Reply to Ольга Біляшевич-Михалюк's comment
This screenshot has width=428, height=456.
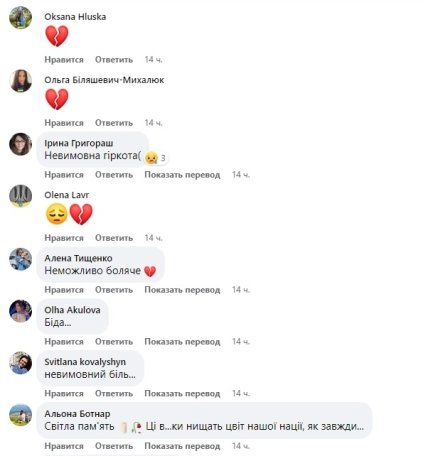(114, 123)
